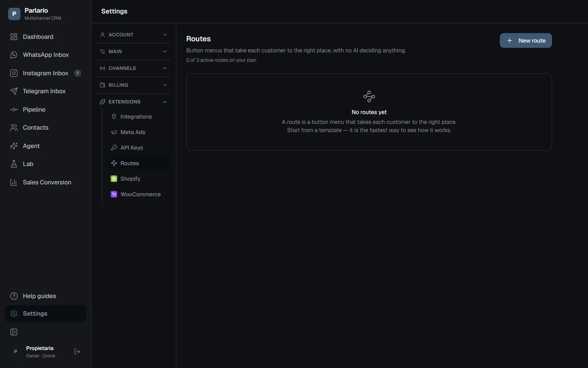
Task: Click the "No routes yet" heading
Action: click(369, 112)
